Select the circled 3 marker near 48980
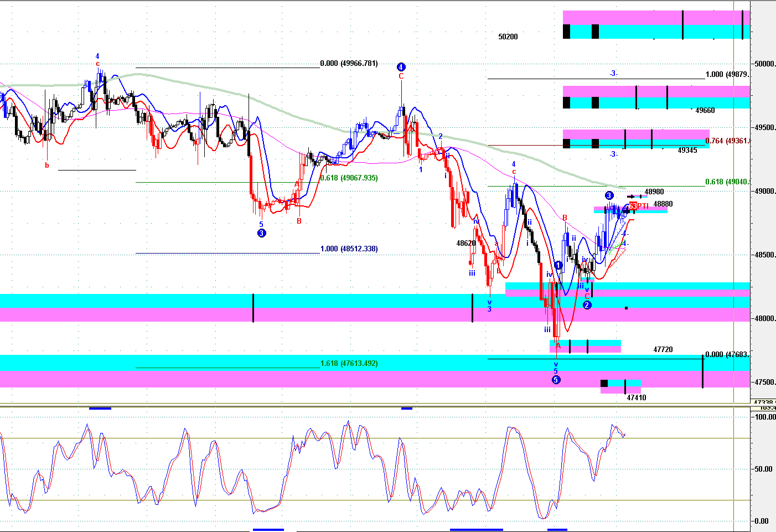 click(609, 195)
